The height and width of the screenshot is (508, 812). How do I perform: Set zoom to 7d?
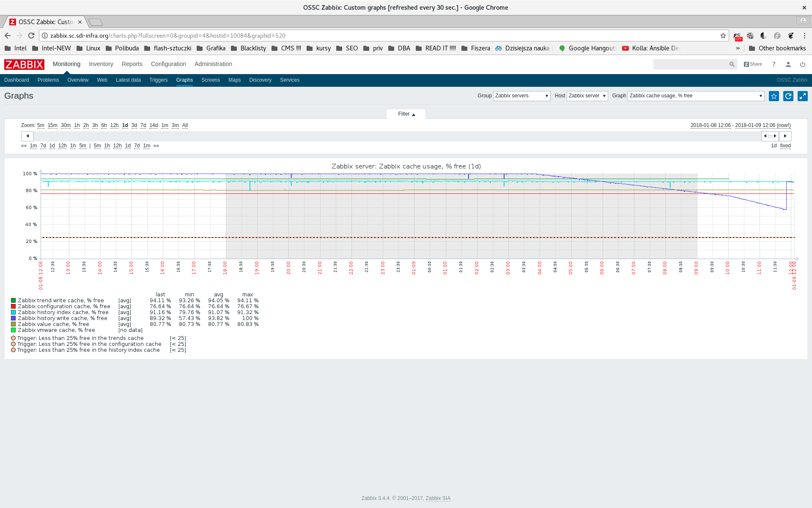tap(143, 125)
